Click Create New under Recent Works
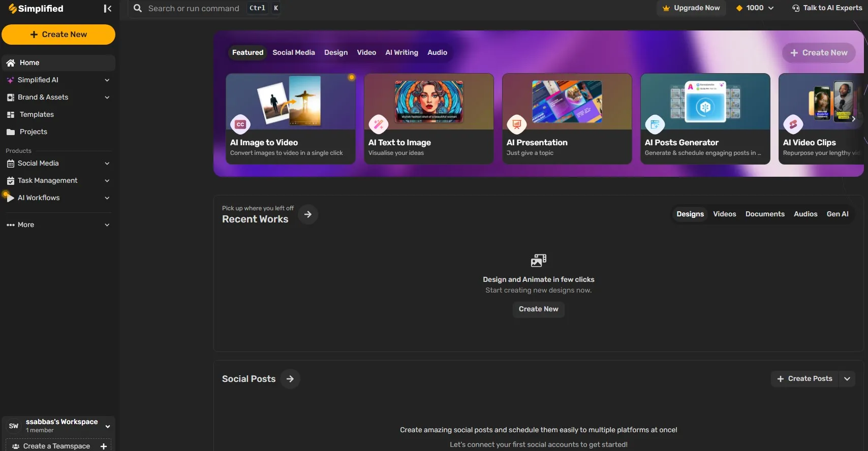868x451 pixels. (x=539, y=309)
